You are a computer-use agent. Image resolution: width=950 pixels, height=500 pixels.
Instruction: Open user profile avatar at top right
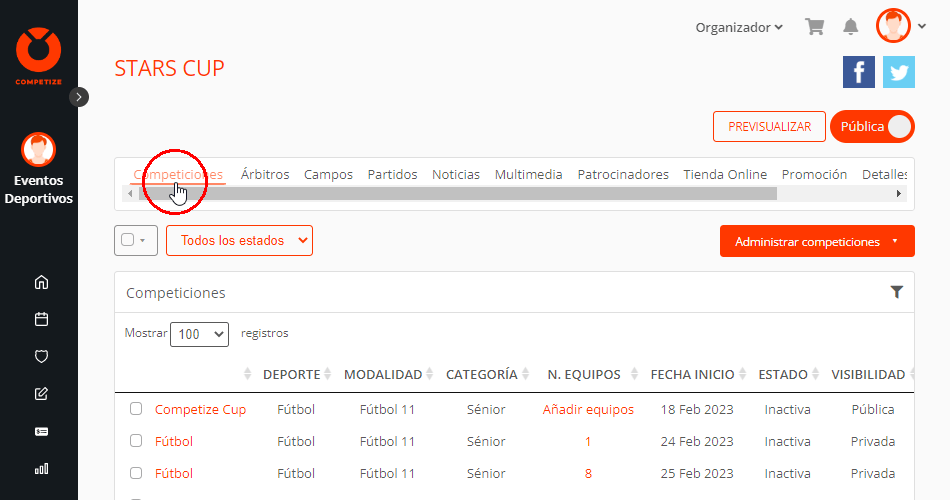tap(893, 25)
